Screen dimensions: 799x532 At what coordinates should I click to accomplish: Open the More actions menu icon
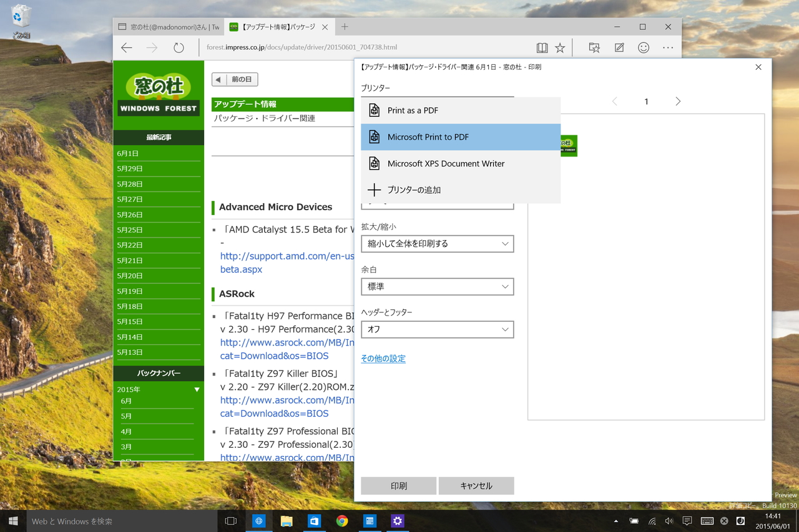tap(668, 47)
